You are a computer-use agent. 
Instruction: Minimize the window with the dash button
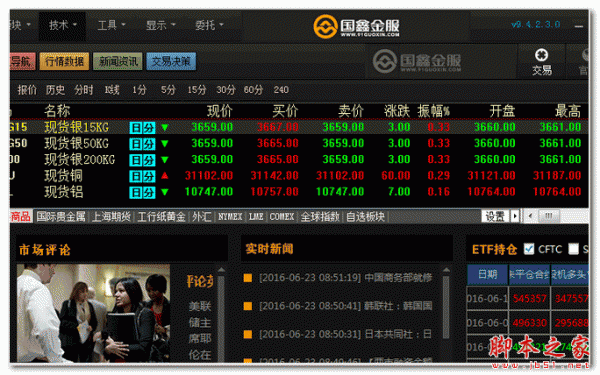click(579, 26)
